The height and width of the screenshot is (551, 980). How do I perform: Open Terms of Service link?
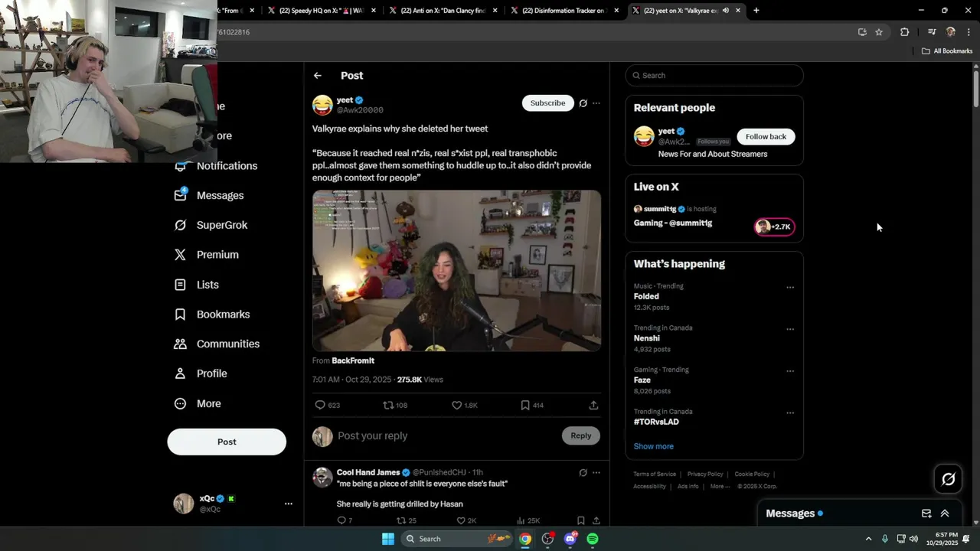655,474
